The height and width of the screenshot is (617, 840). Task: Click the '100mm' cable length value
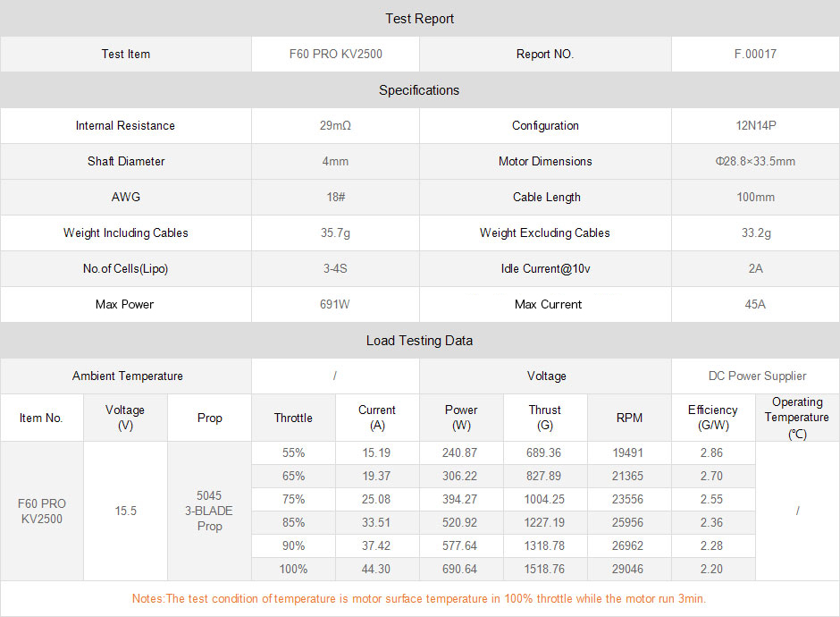pos(755,198)
